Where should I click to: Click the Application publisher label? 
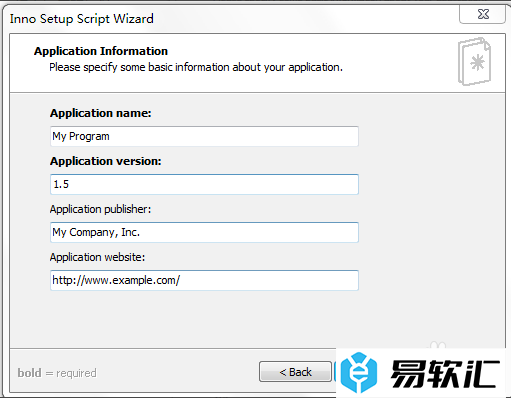point(100,209)
